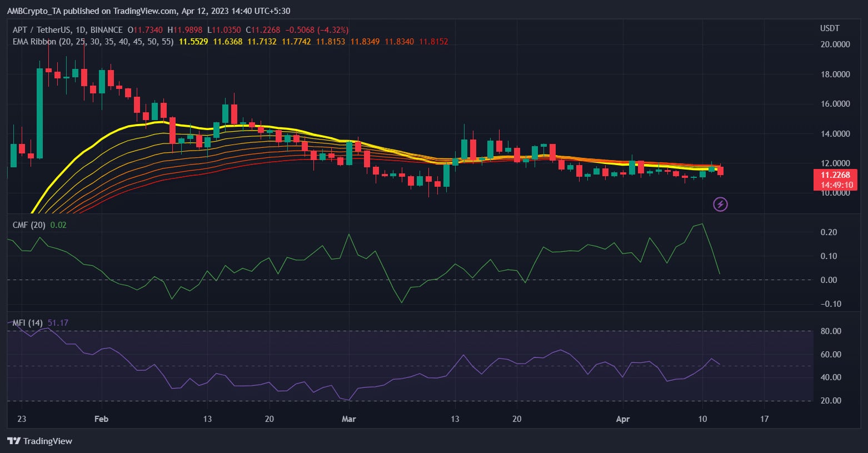This screenshot has height=453, width=868.
Task: Select the 10 date label on the time axis
Action: point(702,419)
